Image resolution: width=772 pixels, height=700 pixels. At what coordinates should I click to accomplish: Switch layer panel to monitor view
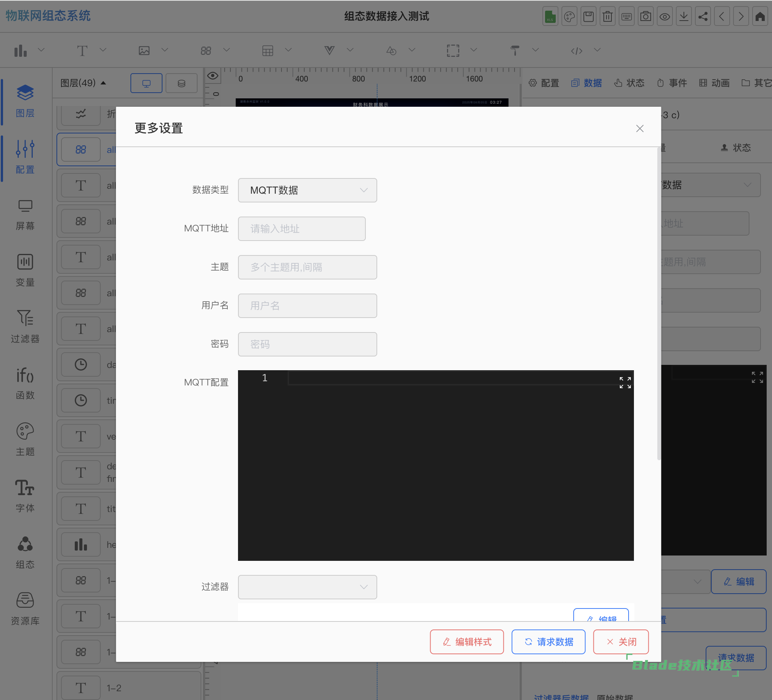pos(146,83)
